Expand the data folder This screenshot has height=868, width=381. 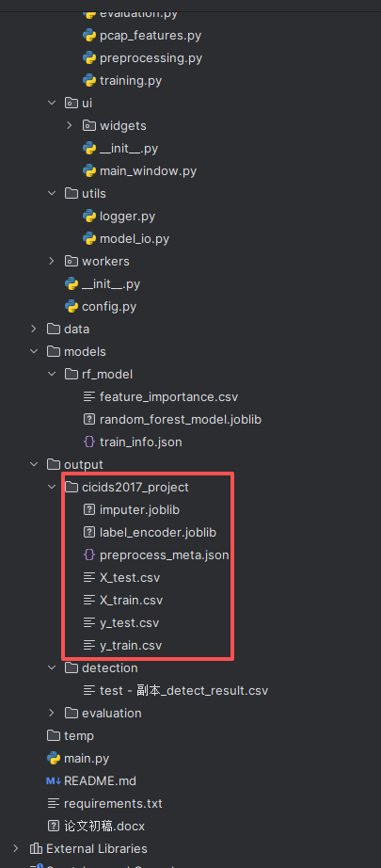click(x=34, y=329)
